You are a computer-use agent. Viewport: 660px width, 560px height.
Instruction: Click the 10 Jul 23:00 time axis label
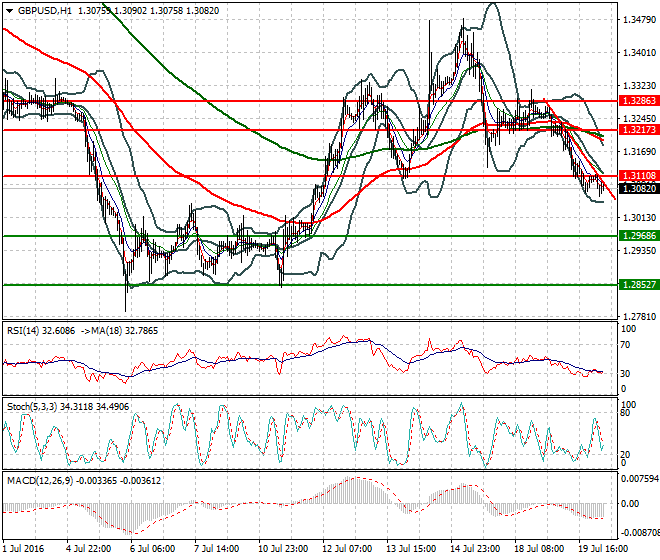click(x=283, y=549)
